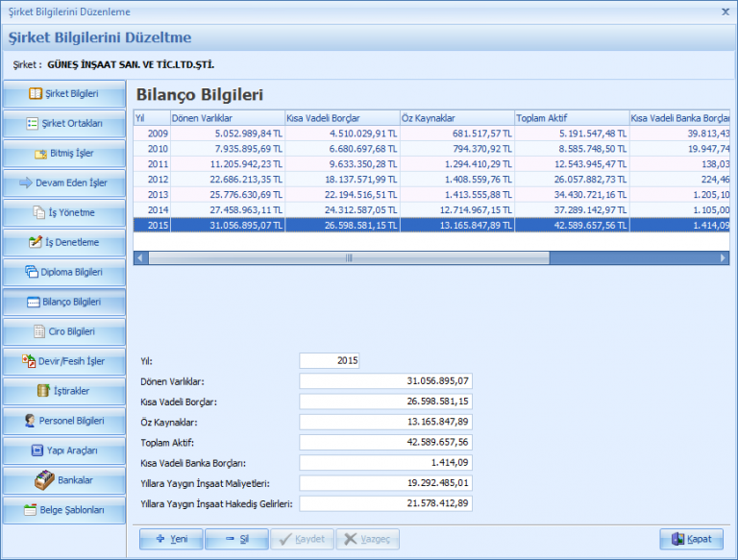Go to Bitmiş İşler section
Image resolution: width=738 pixels, height=560 pixels.
pos(64,154)
